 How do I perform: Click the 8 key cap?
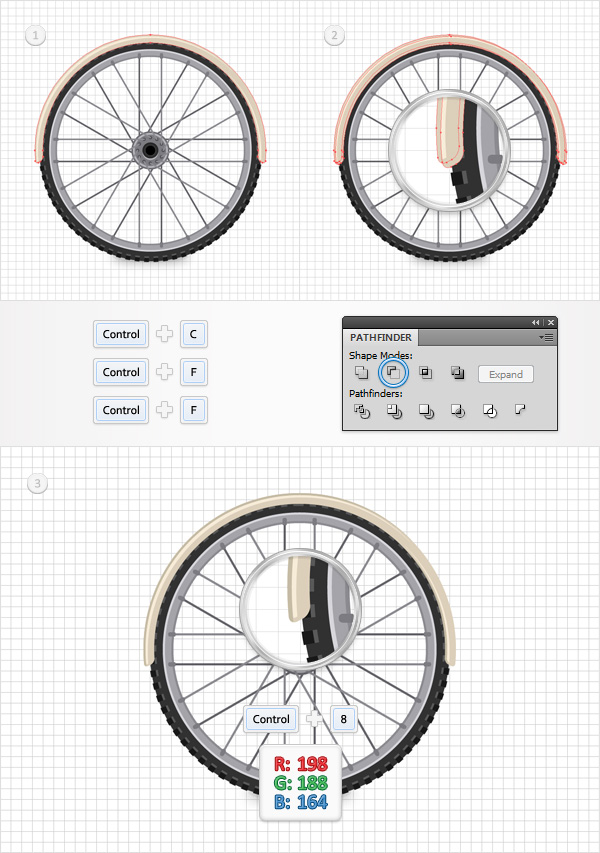point(343,719)
